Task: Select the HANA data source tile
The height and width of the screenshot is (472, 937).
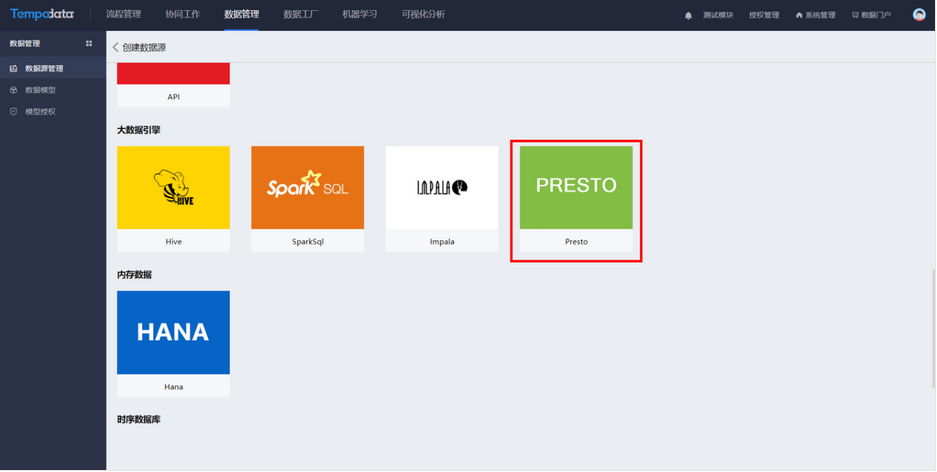Action: tap(173, 344)
